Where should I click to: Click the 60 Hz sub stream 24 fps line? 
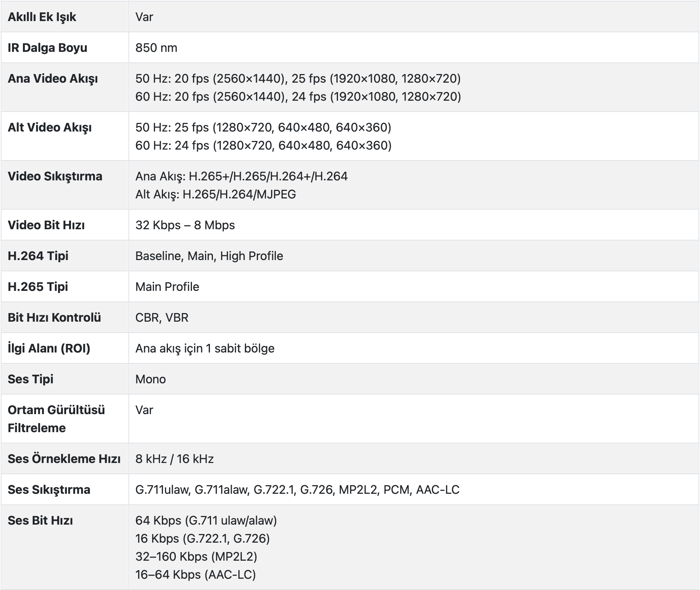tap(263, 145)
